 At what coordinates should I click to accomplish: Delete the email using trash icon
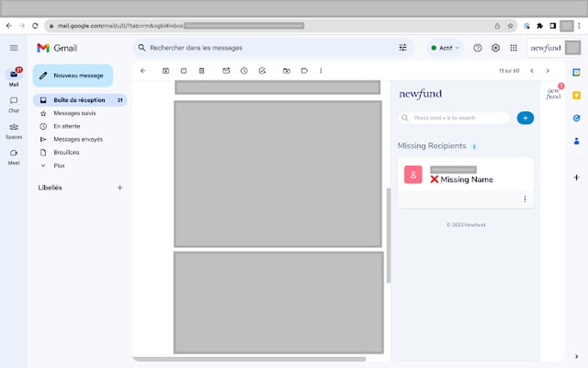pyautogui.click(x=201, y=70)
